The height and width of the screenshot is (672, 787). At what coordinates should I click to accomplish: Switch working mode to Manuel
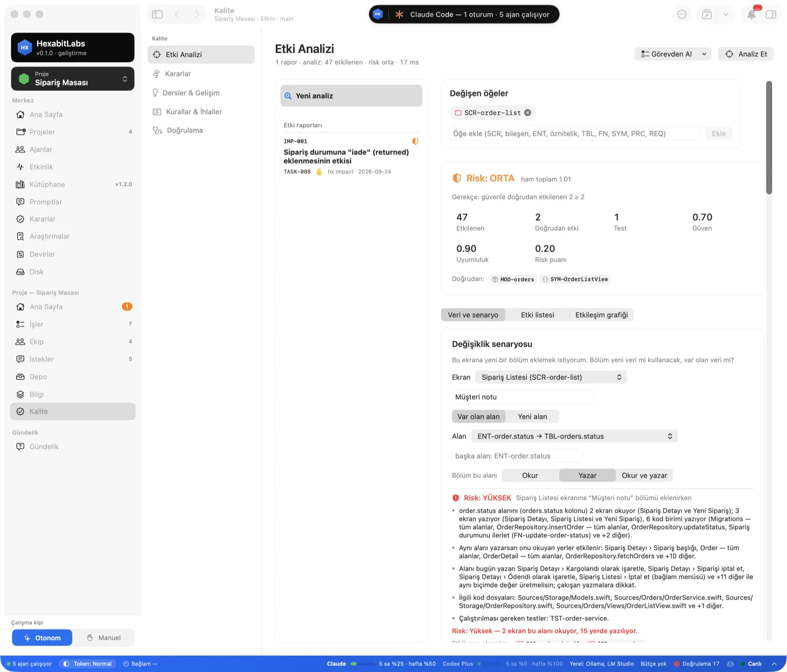104,638
